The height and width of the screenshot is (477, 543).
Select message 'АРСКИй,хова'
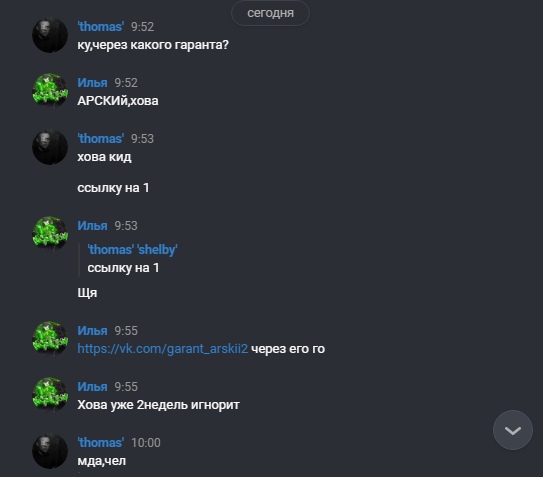coord(118,101)
